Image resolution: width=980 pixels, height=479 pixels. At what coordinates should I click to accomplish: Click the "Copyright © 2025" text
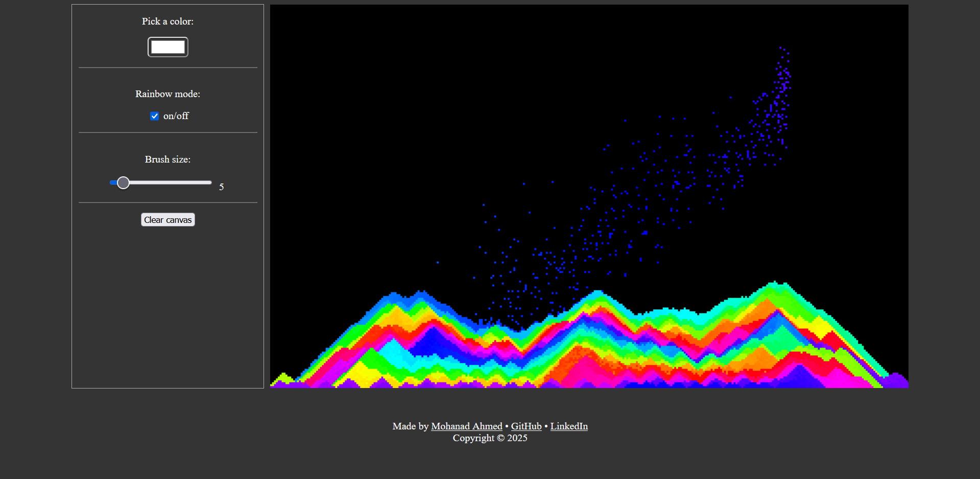click(x=490, y=438)
